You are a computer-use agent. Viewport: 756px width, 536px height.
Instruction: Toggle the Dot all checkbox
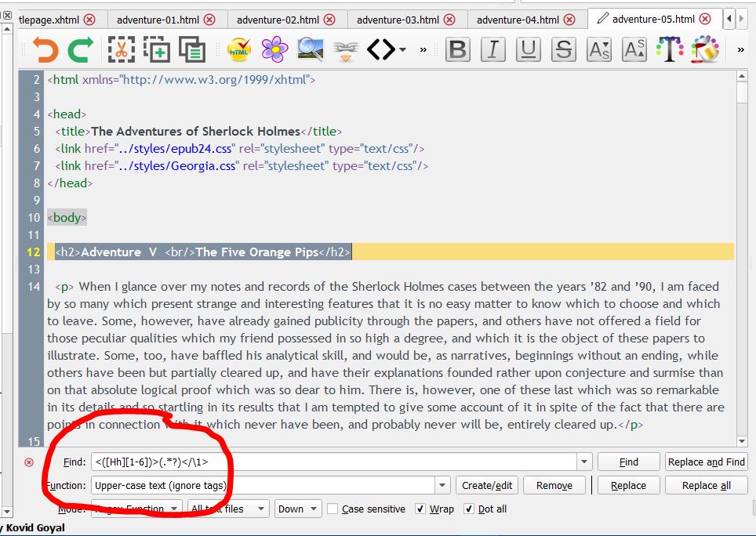(x=469, y=509)
